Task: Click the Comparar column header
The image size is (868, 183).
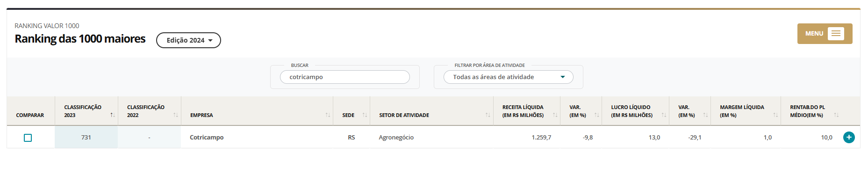Action: 30,115
